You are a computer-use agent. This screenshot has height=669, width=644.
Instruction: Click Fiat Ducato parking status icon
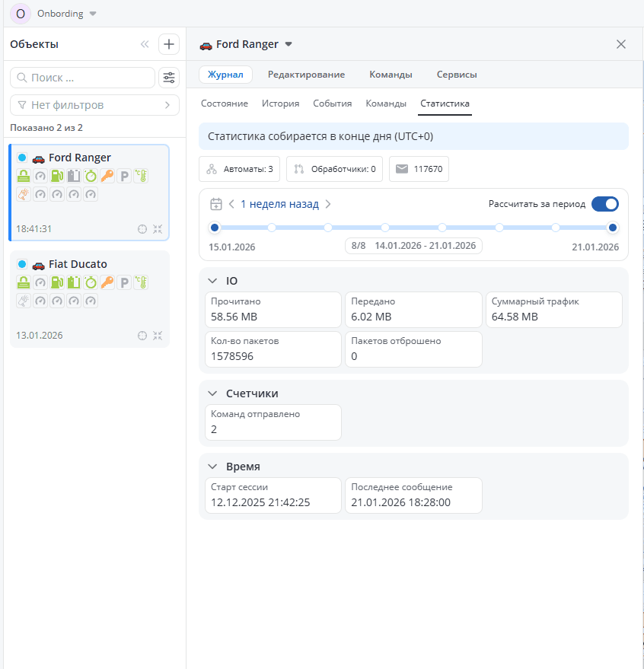pyautogui.click(x=124, y=282)
